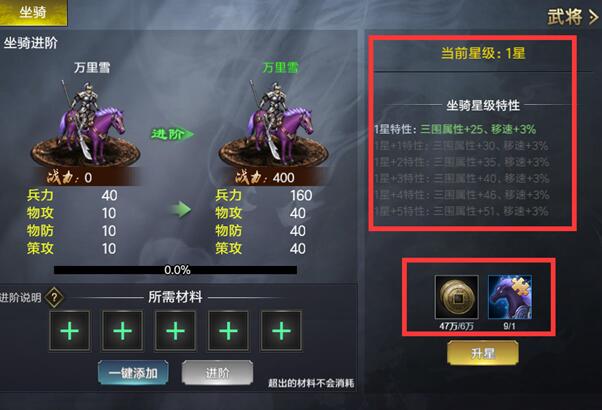This screenshot has height=410, width=602.
Task: Add material in the fifth plus slot
Action: [281, 331]
